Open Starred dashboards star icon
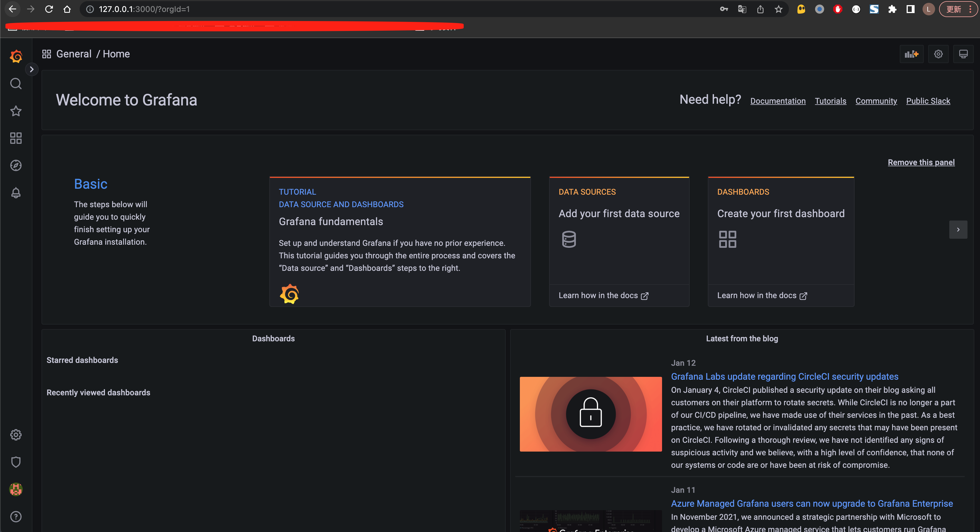Image resolution: width=980 pixels, height=532 pixels. click(x=16, y=111)
